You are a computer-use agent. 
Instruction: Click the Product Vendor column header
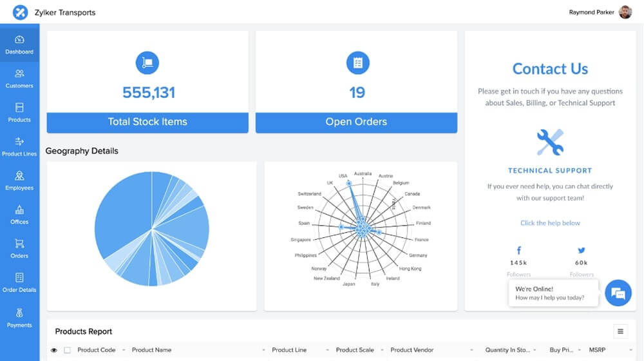(412, 350)
